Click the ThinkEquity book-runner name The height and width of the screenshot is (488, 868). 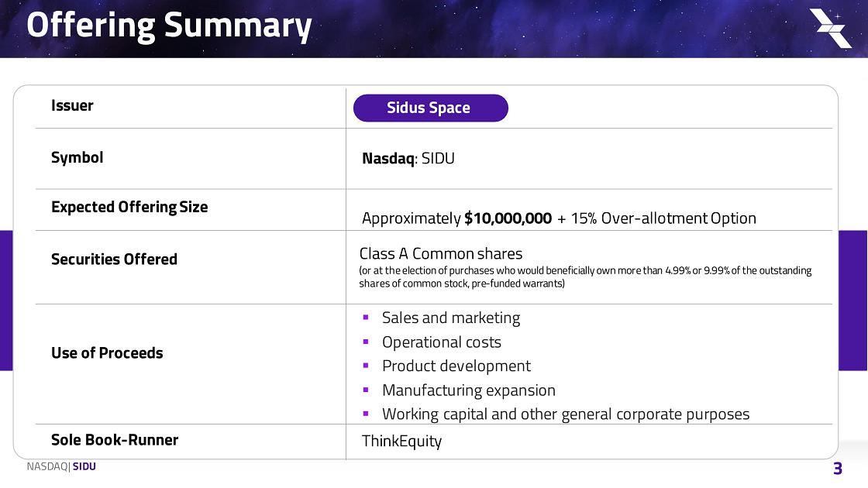coord(401,442)
